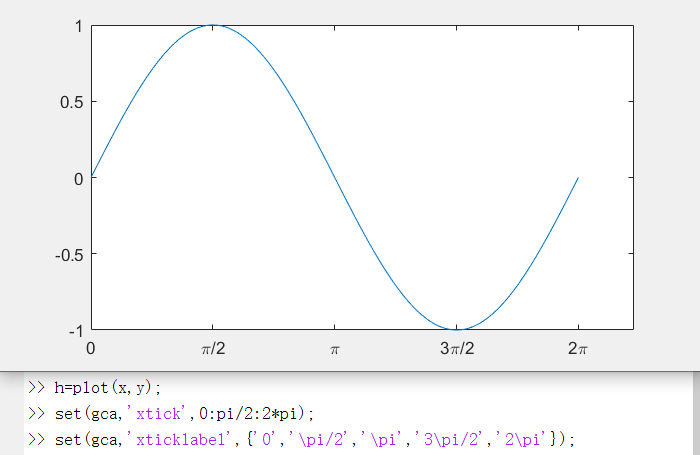This screenshot has height=455, width=700.
Task: Click the set(gca,'xticklabel',...) command line
Action: tap(315, 440)
